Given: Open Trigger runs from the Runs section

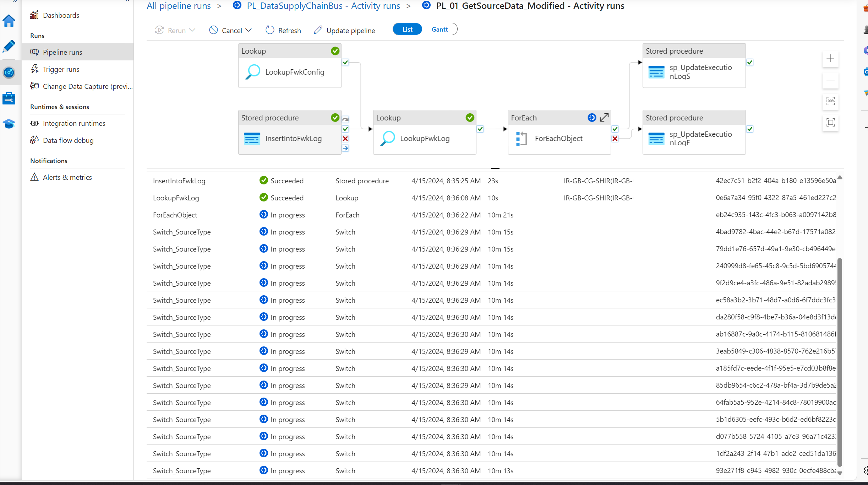Looking at the screenshot, I should pos(61,69).
